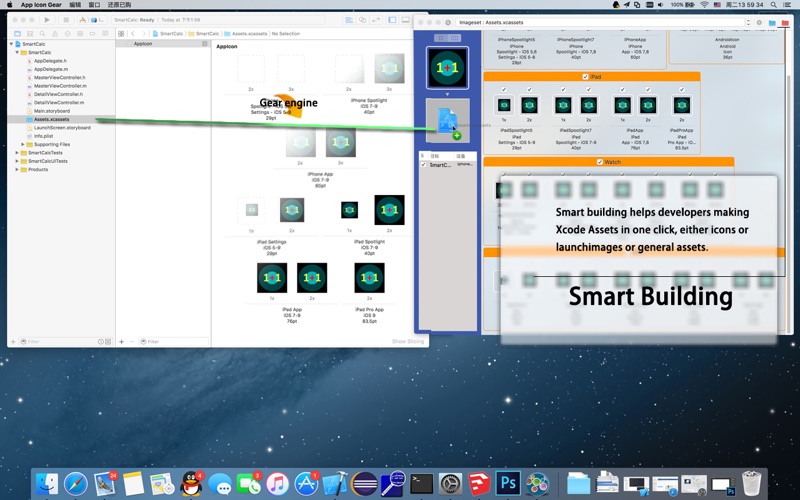Expand the Products folder
Image resolution: width=800 pixels, height=500 pixels.
17,169
